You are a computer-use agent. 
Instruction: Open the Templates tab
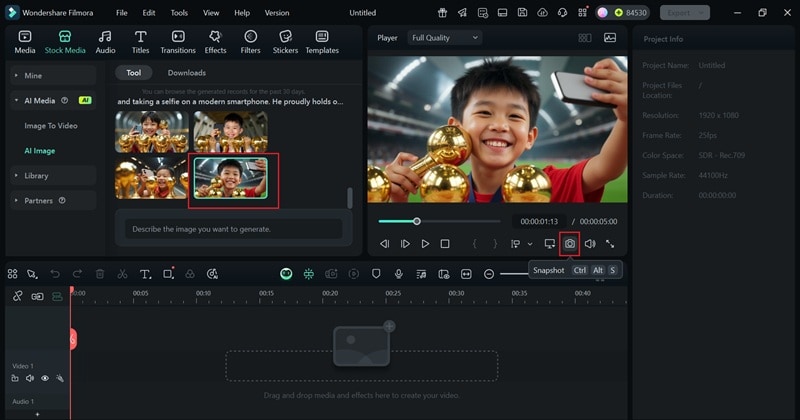pos(322,42)
